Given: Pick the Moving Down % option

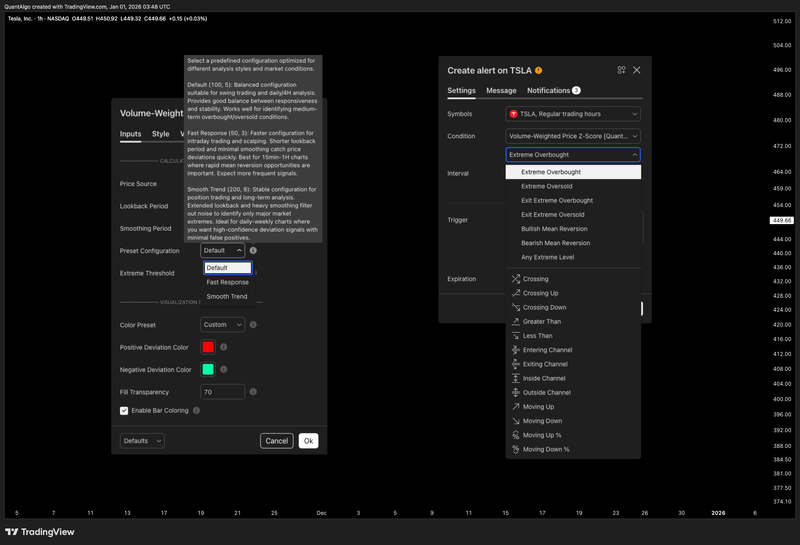Looking at the screenshot, I should (546, 449).
